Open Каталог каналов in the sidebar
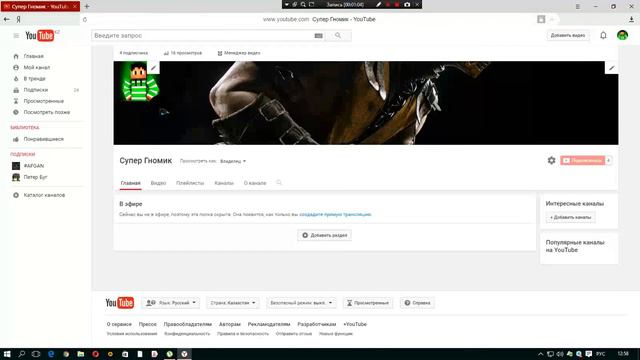Viewport: 640px width, 360px height. 44,195
